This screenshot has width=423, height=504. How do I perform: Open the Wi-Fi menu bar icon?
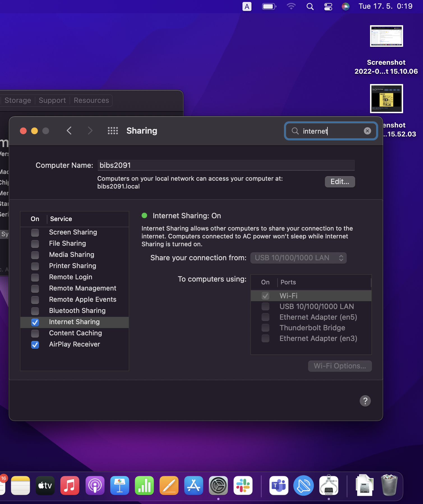coord(291,6)
